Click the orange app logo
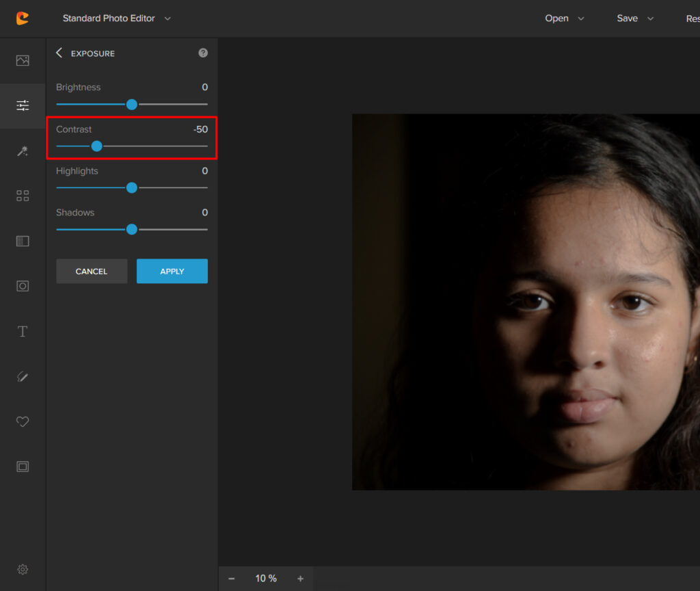 point(23,18)
